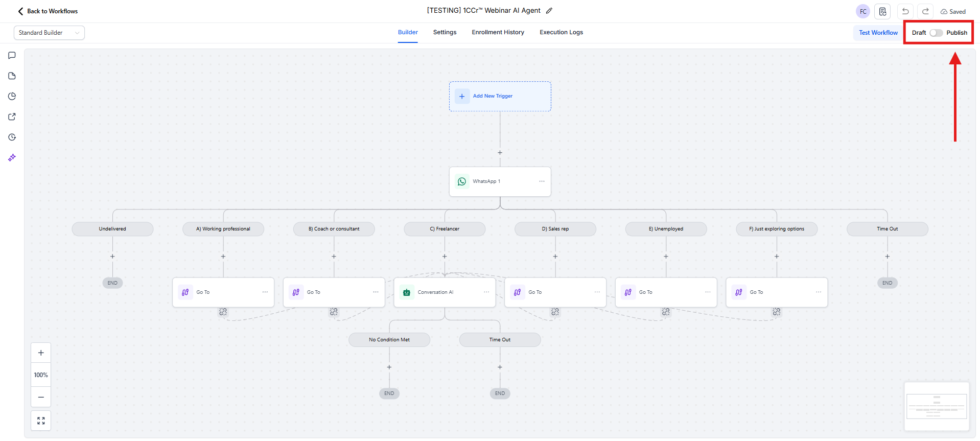Image resolution: width=980 pixels, height=441 pixels.
Task: Open the WhatsApp 1 node options menu
Action: pos(542,181)
